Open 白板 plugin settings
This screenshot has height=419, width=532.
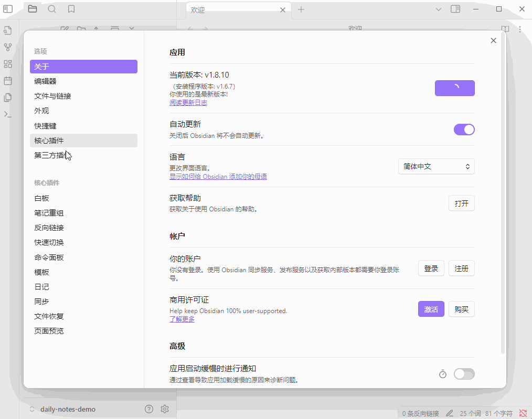tap(83, 198)
